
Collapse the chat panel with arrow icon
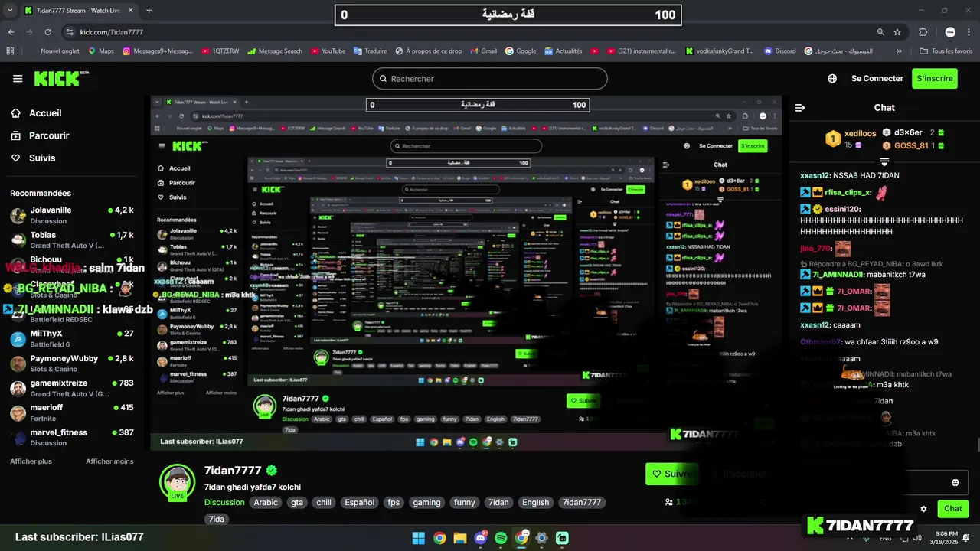point(800,108)
